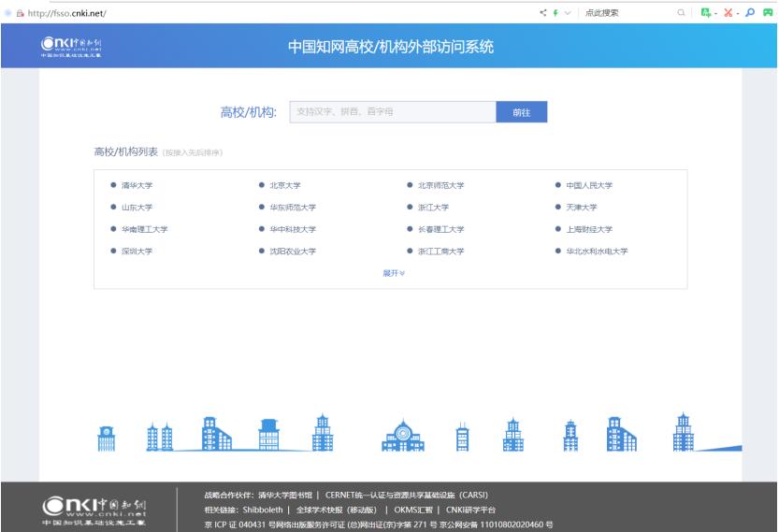Open the green extension icon in toolbar
779x532 pixels.
click(x=706, y=12)
